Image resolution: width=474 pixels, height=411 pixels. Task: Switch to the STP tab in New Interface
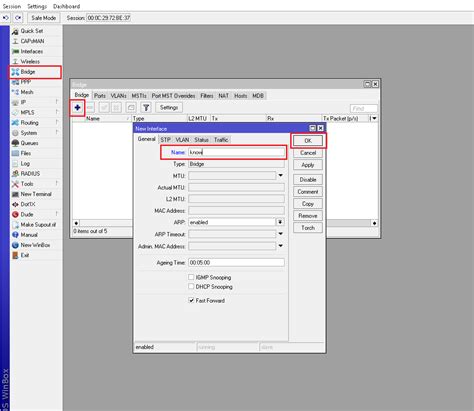tap(165, 140)
